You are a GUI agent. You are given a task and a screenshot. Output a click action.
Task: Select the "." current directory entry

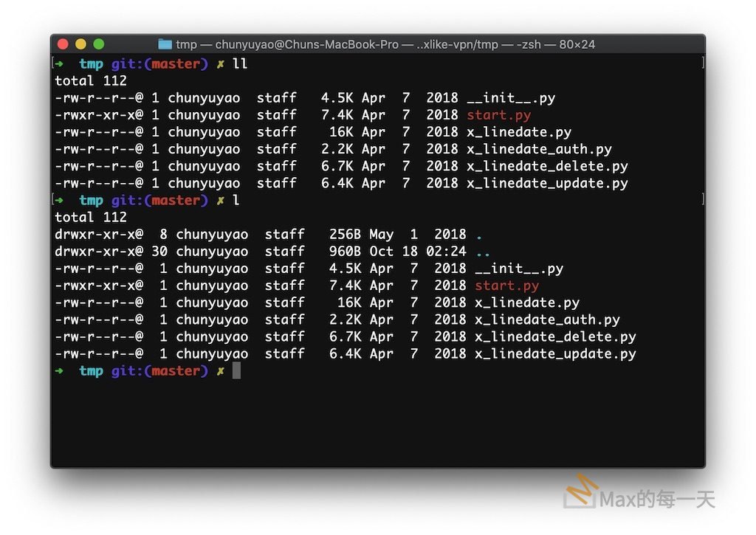(x=479, y=235)
